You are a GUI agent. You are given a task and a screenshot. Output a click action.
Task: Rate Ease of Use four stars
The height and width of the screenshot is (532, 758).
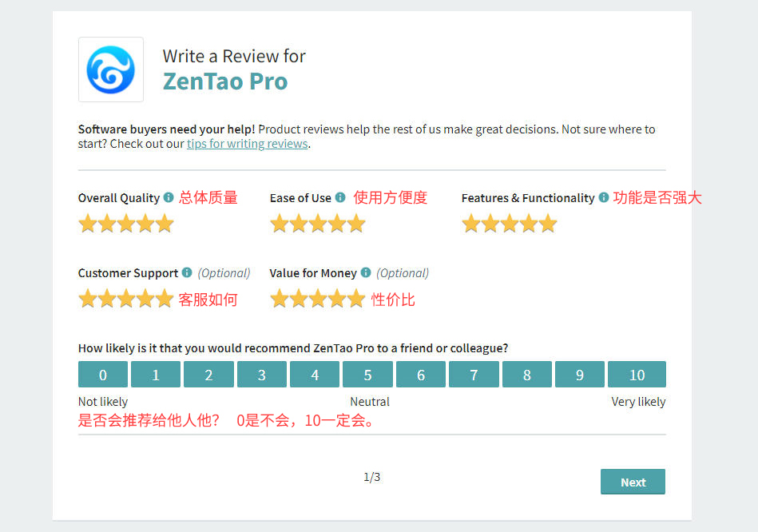(337, 224)
